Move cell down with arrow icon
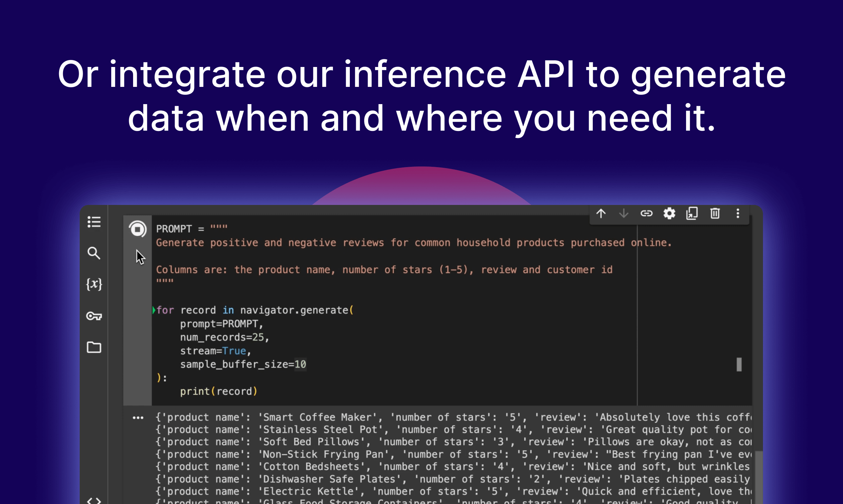The image size is (843, 504). [x=623, y=214]
